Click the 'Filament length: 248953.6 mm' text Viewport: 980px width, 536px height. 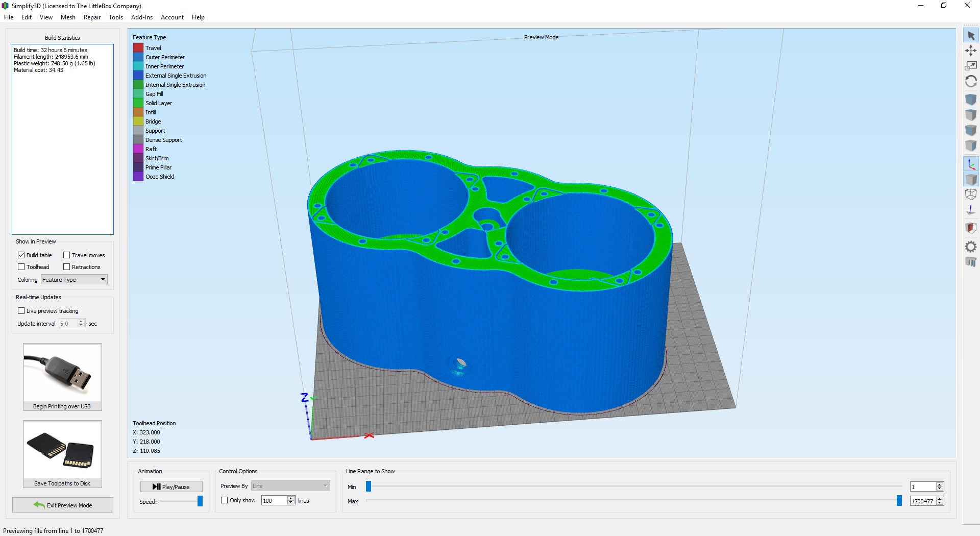51,57
